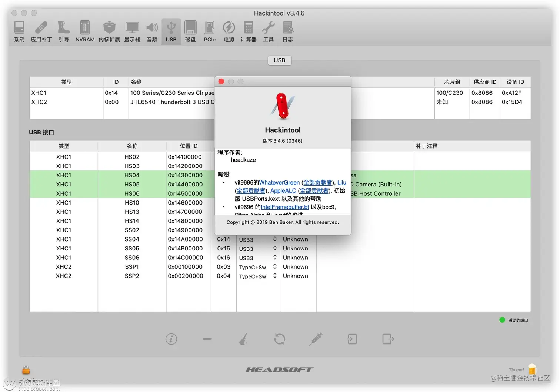Open the 电源 power section

229,31
